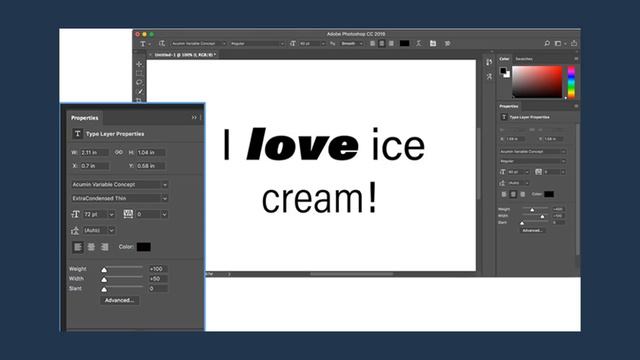
Task: Click the Slant slider handle in large panel
Action: click(x=104, y=289)
